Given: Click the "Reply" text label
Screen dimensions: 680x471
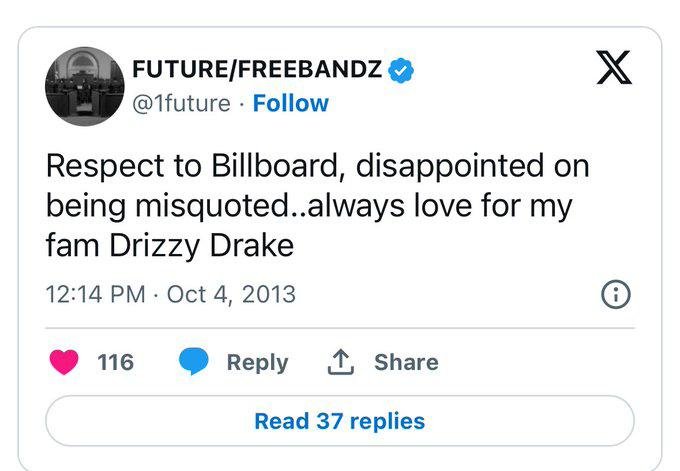Looking at the screenshot, I should (x=257, y=362).
